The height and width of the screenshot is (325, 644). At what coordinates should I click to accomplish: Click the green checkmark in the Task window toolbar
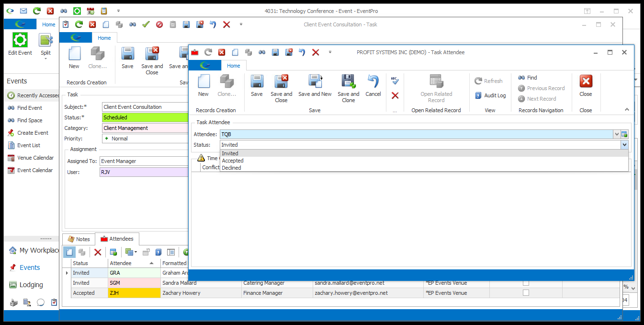click(146, 24)
